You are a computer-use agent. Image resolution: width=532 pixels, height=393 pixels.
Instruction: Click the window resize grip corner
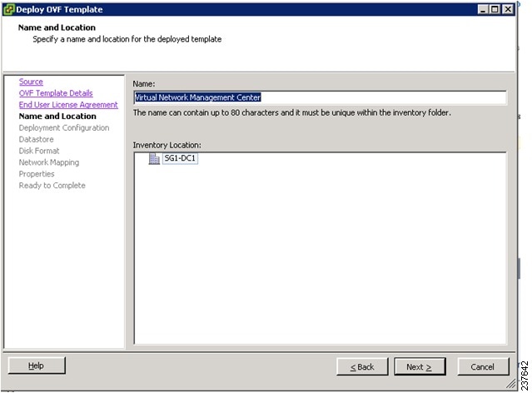(x=511, y=384)
